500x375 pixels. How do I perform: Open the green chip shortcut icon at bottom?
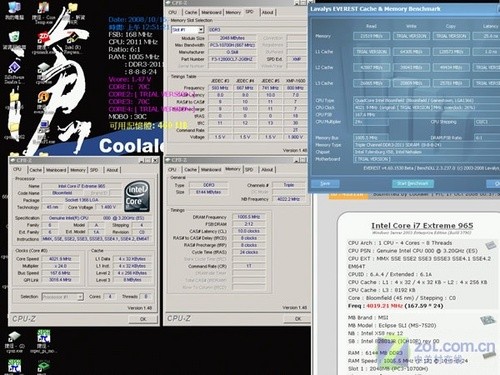[x=44, y=367]
